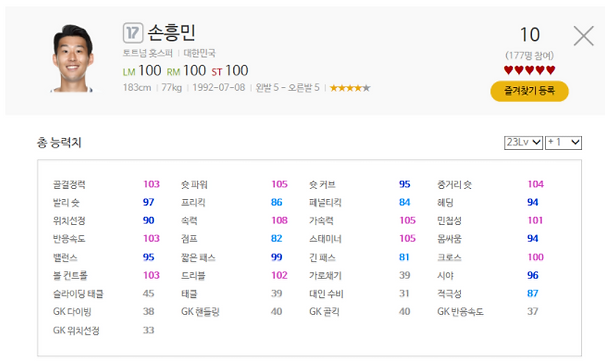Click the ST 100 position rating
Screen dimensions: 605x362
(230, 71)
